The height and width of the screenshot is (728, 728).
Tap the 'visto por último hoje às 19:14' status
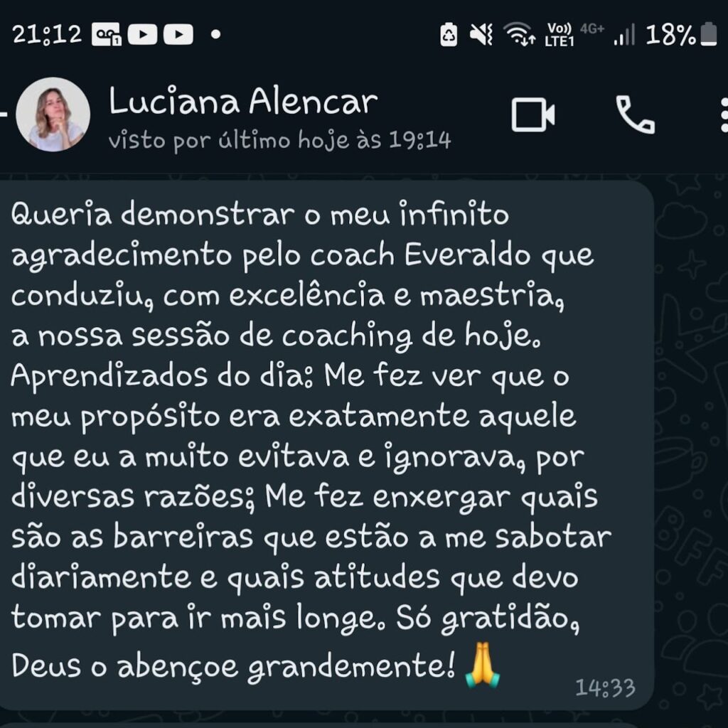pyautogui.click(x=279, y=140)
